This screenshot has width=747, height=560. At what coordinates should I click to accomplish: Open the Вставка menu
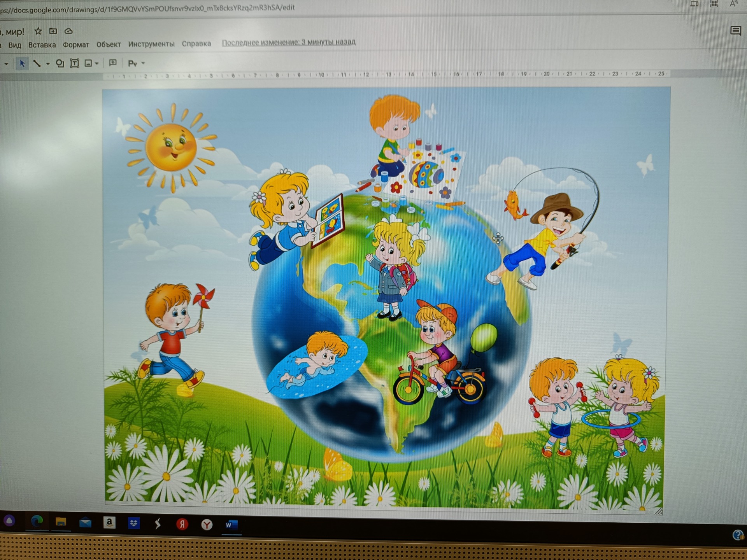pyautogui.click(x=42, y=45)
